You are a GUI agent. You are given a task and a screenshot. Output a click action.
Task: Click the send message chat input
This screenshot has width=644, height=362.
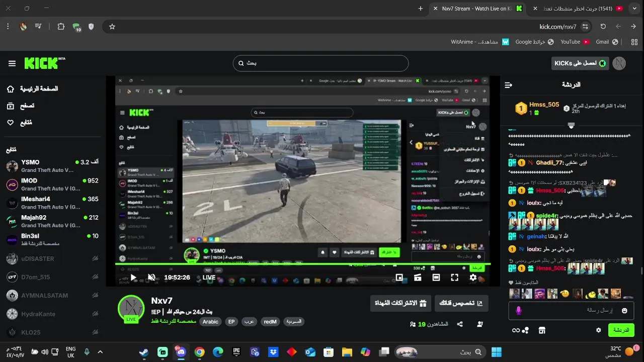[571, 311]
